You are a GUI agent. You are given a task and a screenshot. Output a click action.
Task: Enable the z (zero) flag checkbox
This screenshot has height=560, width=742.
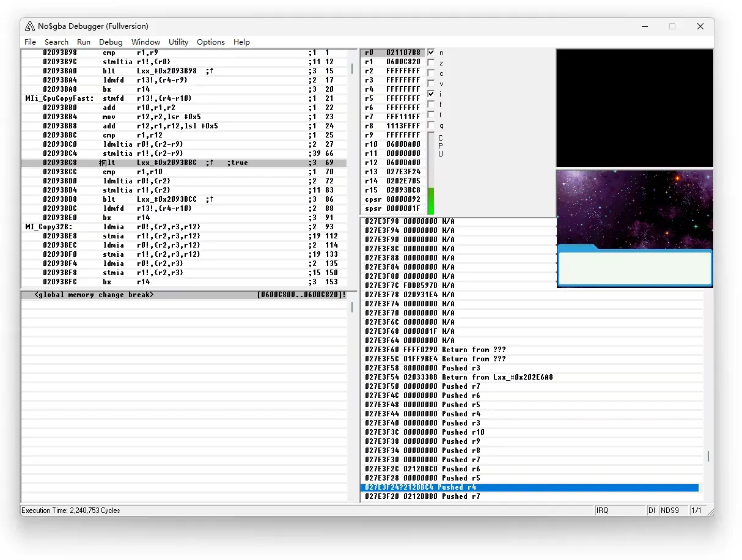click(432, 63)
